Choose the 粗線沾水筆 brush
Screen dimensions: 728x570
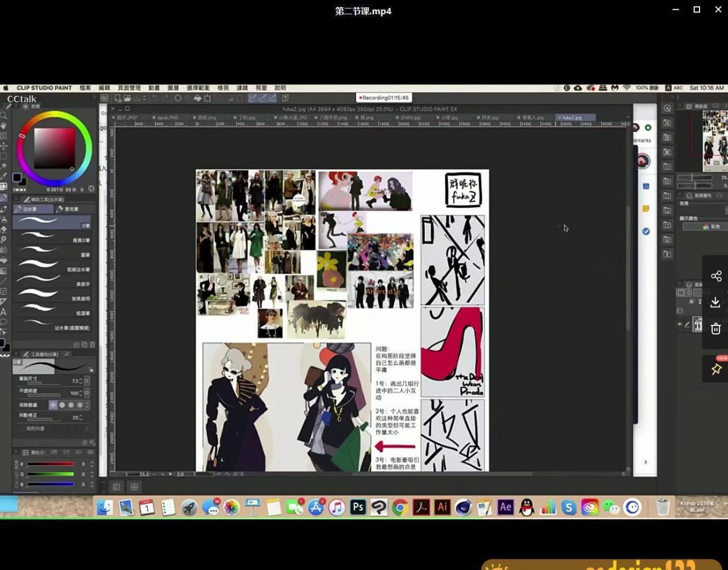[x=51, y=265]
